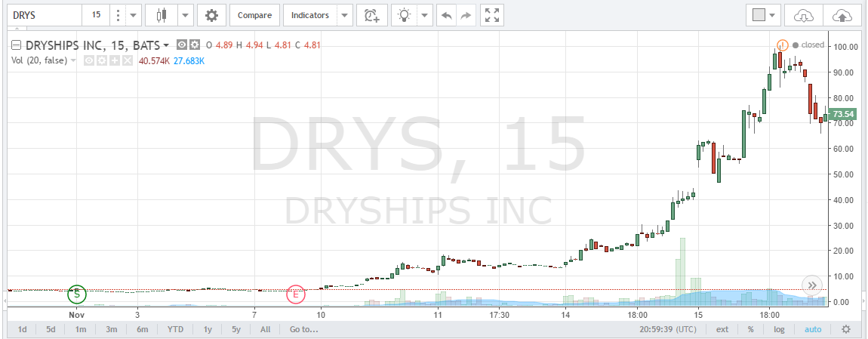Toggle percent scale
868x339 pixels.
pos(750,329)
